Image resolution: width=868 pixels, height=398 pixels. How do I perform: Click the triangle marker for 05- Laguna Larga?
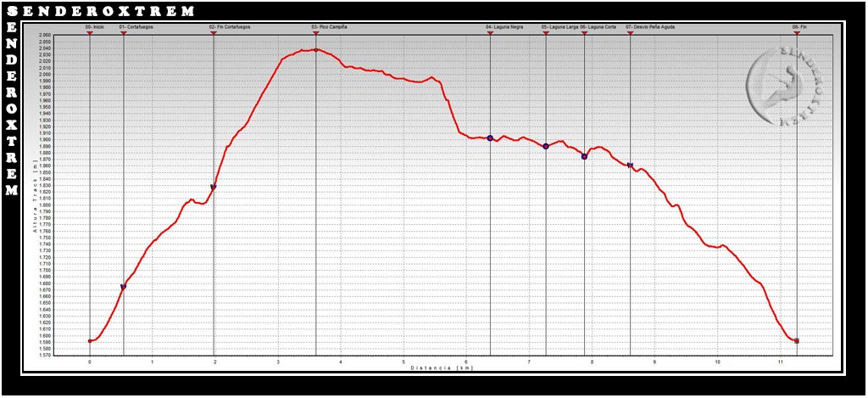pyautogui.click(x=546, y=33)
